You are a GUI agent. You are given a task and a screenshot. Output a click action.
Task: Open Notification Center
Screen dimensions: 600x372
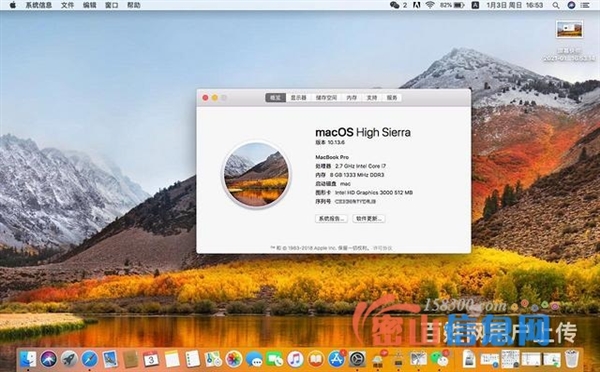pyautogui.click(x=585, y=5)
